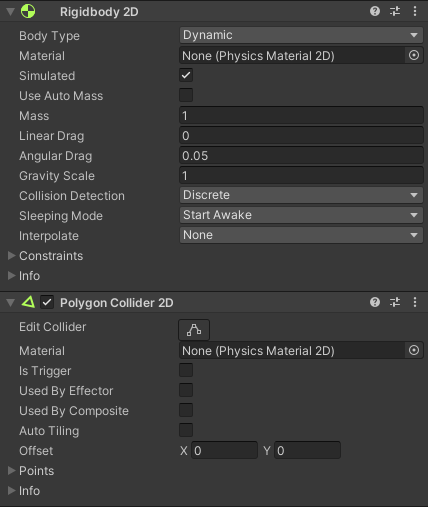The width and height of the screenshot is (428, 507).
Task: Collapse the Rigidbody 2D component foldout
Action: tap(11, 12)
